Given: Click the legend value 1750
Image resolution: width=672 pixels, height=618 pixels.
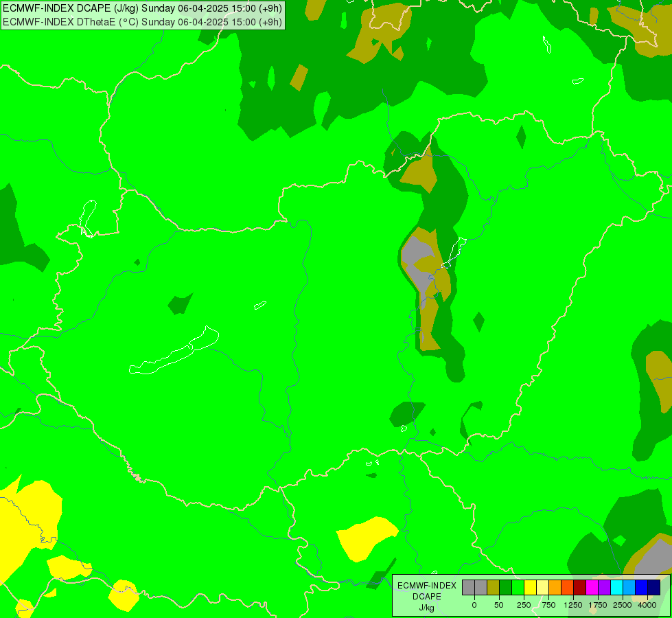Looking at the screenshot, I should (598, 605).
